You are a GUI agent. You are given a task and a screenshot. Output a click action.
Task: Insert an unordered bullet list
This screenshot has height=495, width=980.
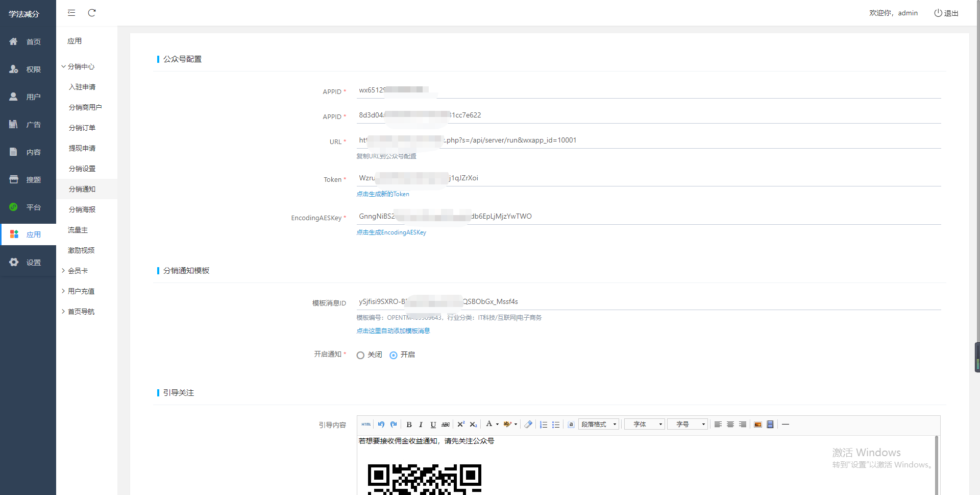click(x=556, y=425)
